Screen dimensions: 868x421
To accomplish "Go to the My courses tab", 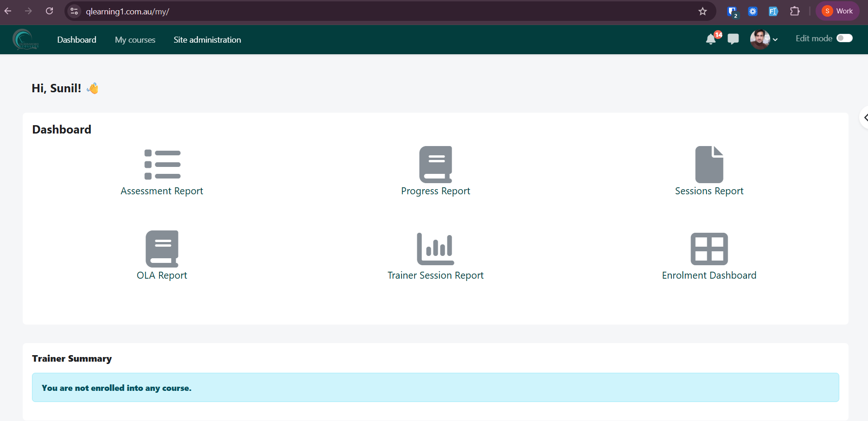I will point(135,40).
